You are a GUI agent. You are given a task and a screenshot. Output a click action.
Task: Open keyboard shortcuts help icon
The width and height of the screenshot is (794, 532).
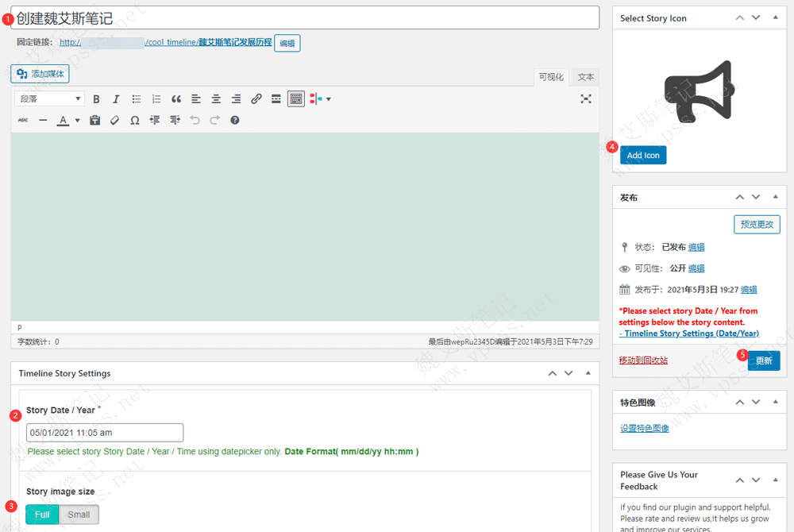[235, 121]
